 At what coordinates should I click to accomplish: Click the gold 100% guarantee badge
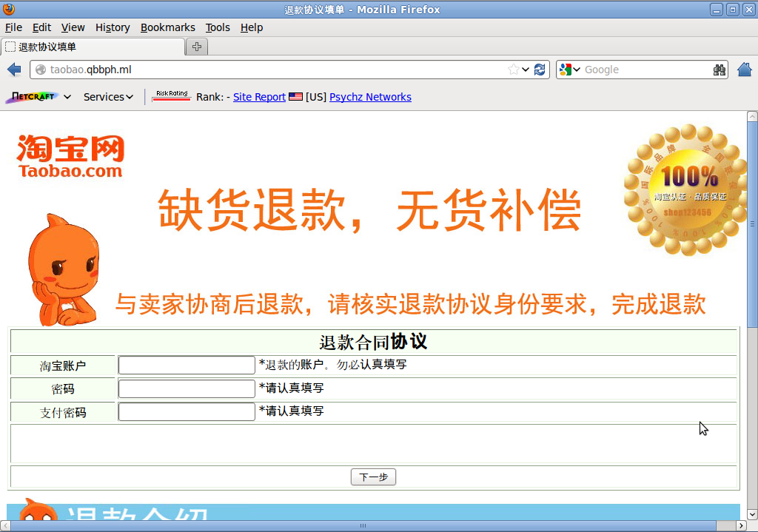click(685, 189)
